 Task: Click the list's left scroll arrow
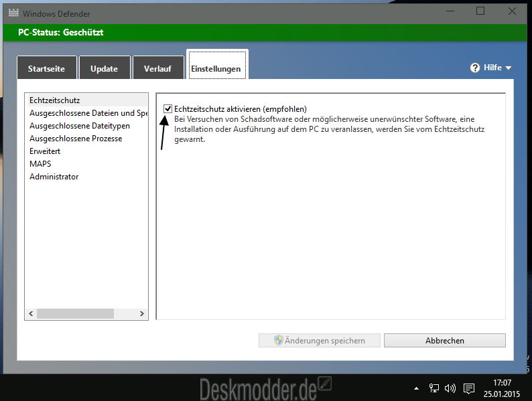tap(31, 313)
